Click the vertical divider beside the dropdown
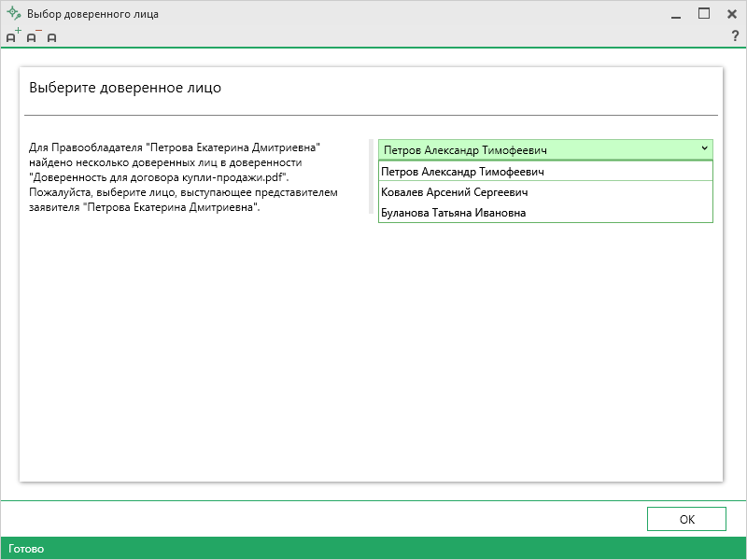This screenshot has width=747, height=560. coord(371,177)
